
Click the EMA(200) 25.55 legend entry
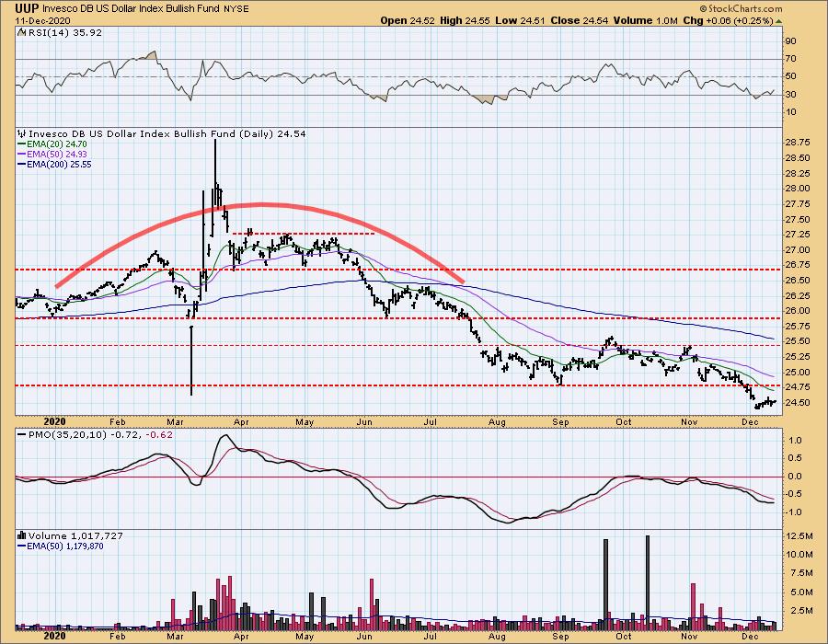point(55,164)
